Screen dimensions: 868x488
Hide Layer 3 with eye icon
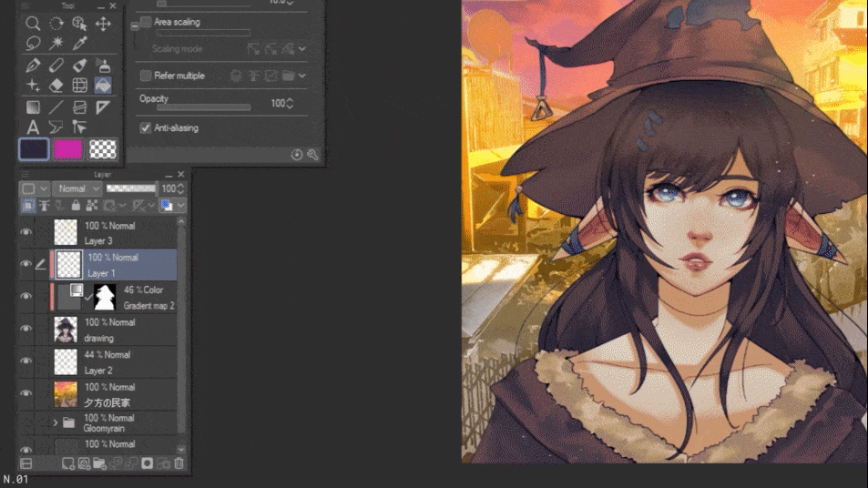26,232
